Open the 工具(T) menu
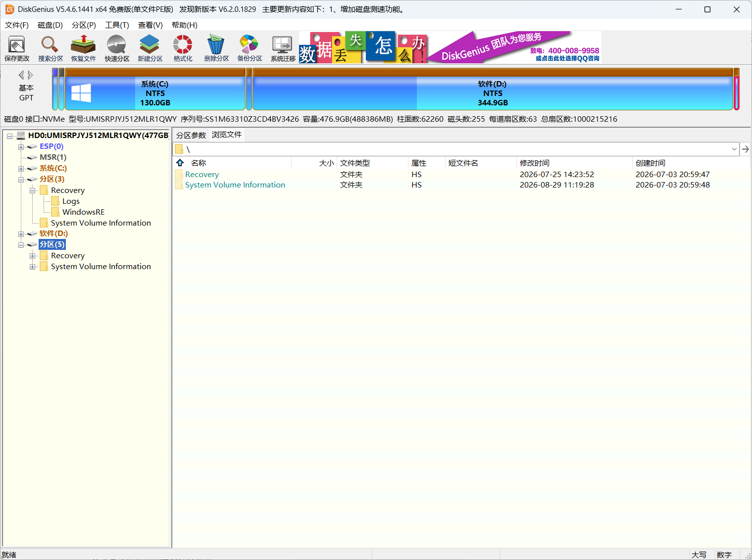The height and width of the screenshot is (560, 752). click(117, 25)
